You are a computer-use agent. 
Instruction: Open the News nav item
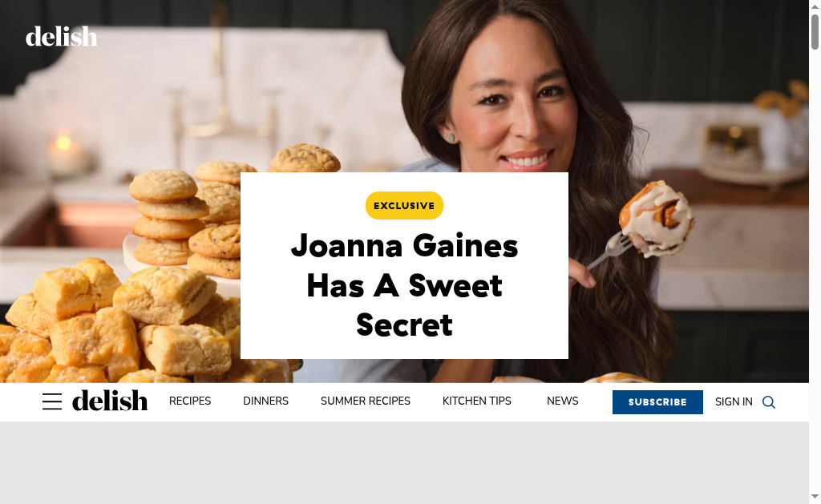pyautogui.click(x=562, y=401)
